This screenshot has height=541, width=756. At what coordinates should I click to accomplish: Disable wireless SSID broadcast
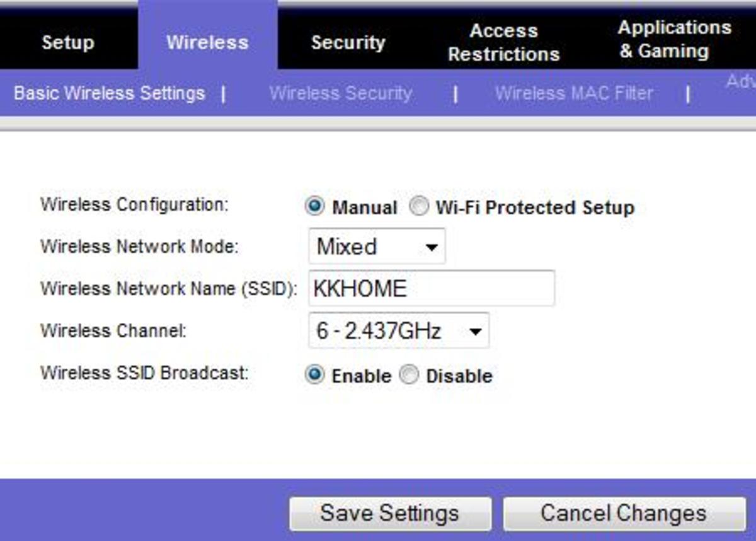(x=409, y=375)
